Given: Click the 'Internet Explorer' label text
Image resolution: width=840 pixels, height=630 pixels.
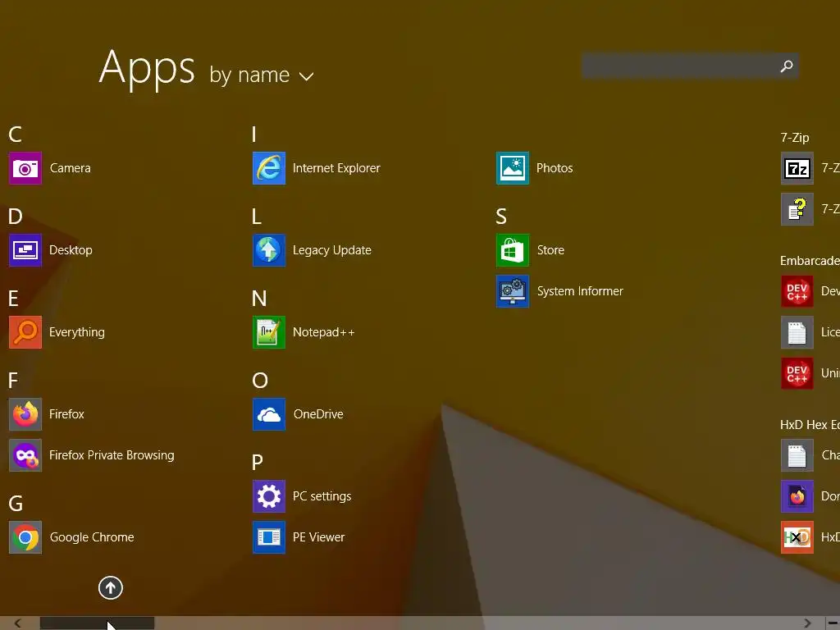Looking at the screenshot, I should click(x=336, y=168).
